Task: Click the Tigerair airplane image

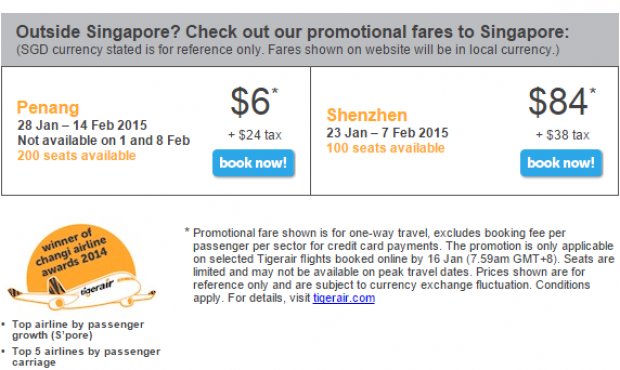Action: pyautogui.click(x=81, y=292)
